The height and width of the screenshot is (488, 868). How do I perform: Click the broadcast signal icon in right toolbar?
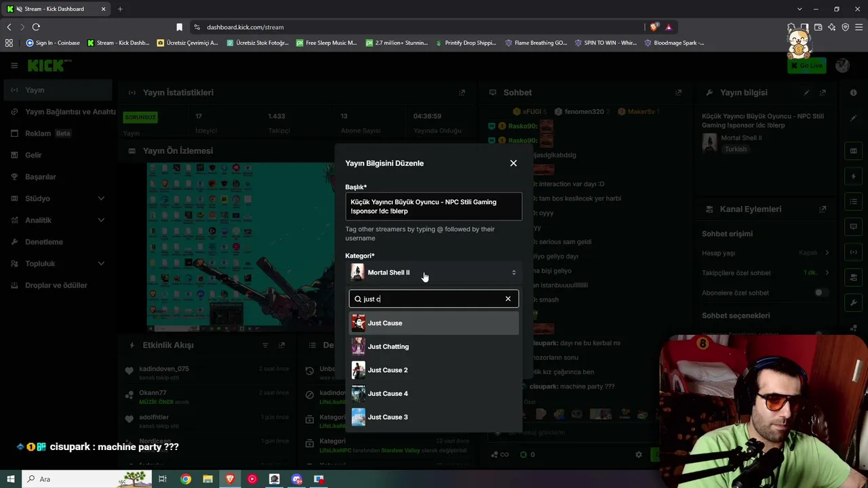(853, 252)
